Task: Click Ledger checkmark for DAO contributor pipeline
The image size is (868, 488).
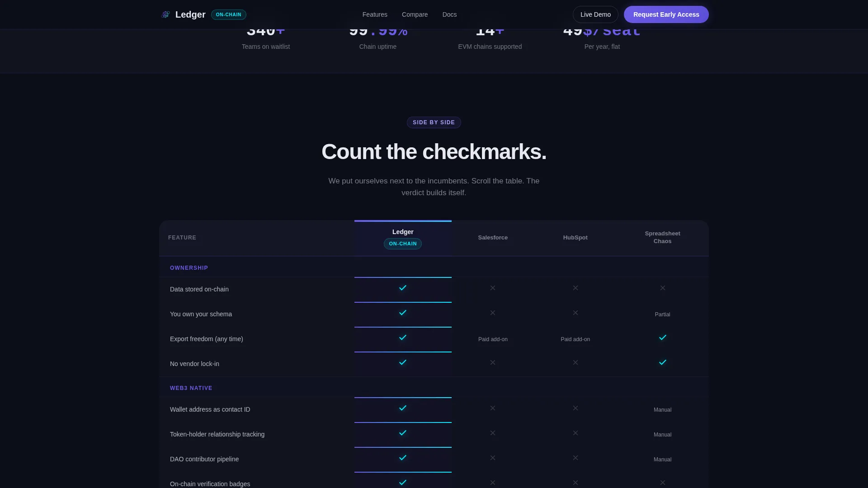Action: [x=403, y=458]
